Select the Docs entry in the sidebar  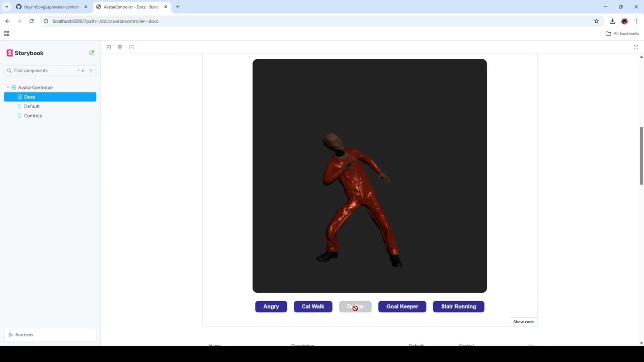(50, 97)
